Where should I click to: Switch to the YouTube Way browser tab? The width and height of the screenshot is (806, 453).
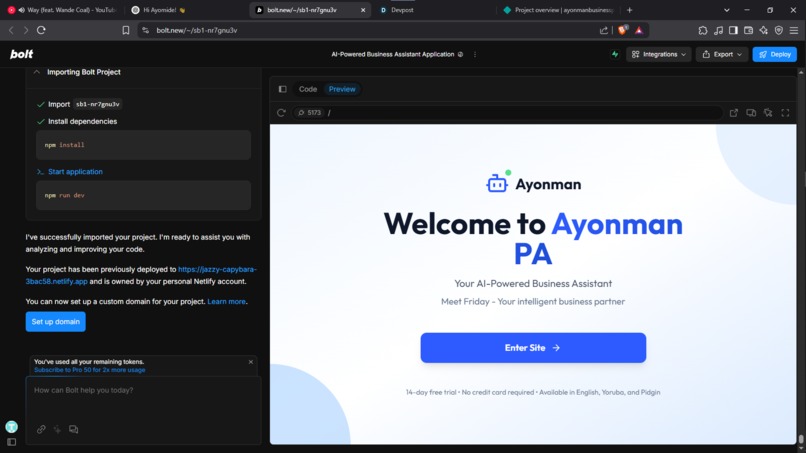pos(62,10)
